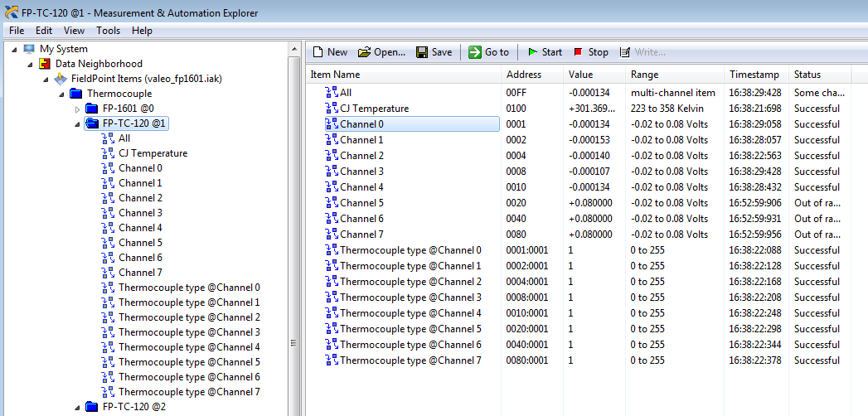Click the Range column header

(675, 75)
